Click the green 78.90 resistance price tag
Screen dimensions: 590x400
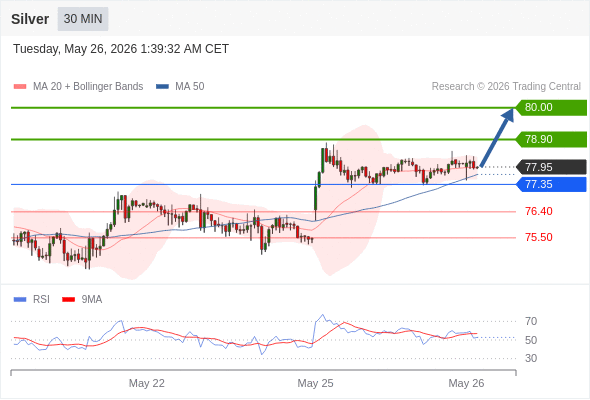[551, 139]
